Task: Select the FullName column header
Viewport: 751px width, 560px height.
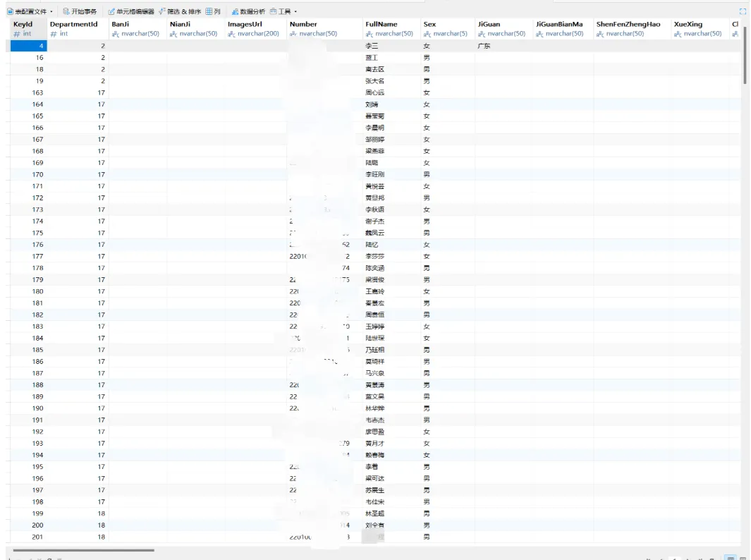Action: pos(392,29)
